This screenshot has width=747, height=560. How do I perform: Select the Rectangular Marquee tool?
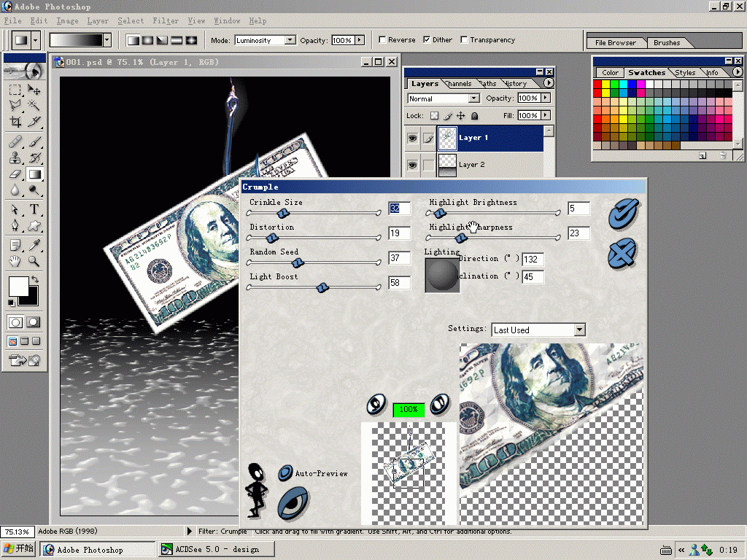15,90
